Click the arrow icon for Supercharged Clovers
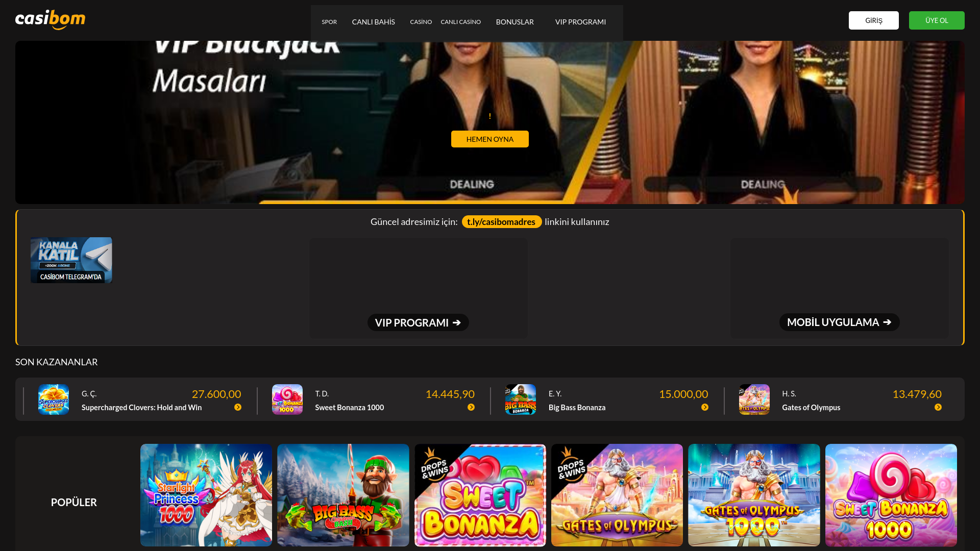The image size is (980, 551). click(238, 407)
